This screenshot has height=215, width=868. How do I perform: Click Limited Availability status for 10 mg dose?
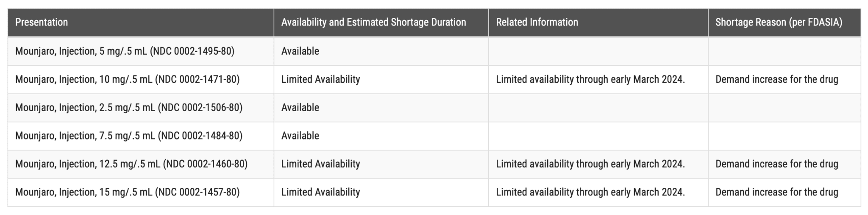pos(320,80)
